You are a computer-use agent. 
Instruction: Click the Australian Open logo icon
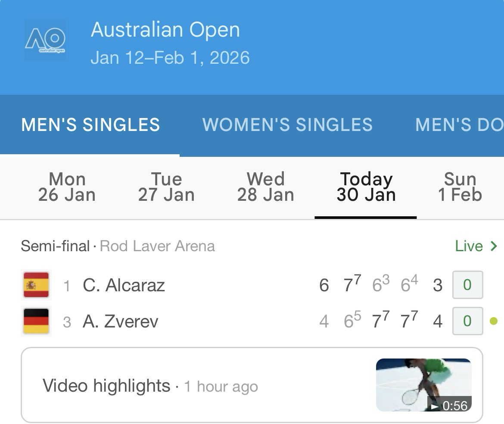pos(45,40)
